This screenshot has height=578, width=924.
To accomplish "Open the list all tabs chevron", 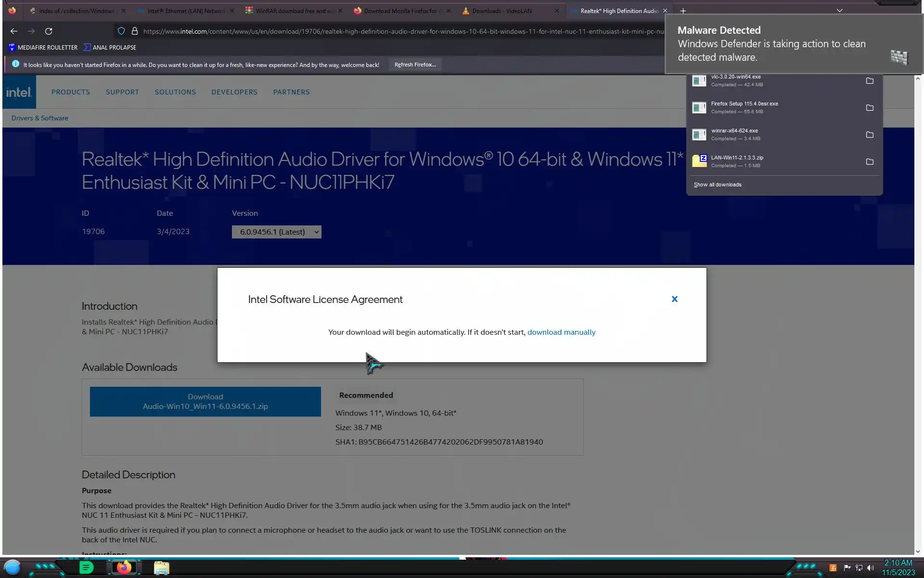I will pyautogui.click(x=839, y=11).
